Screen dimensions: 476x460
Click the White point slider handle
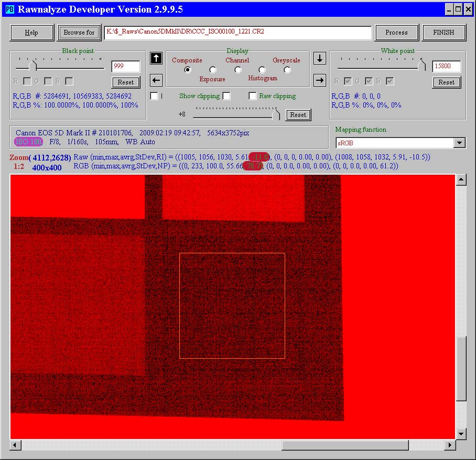(x=423, y=66)
